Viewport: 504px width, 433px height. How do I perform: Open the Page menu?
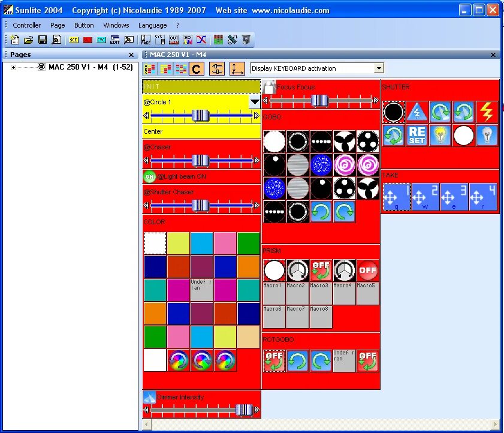(x=58, y=25)
